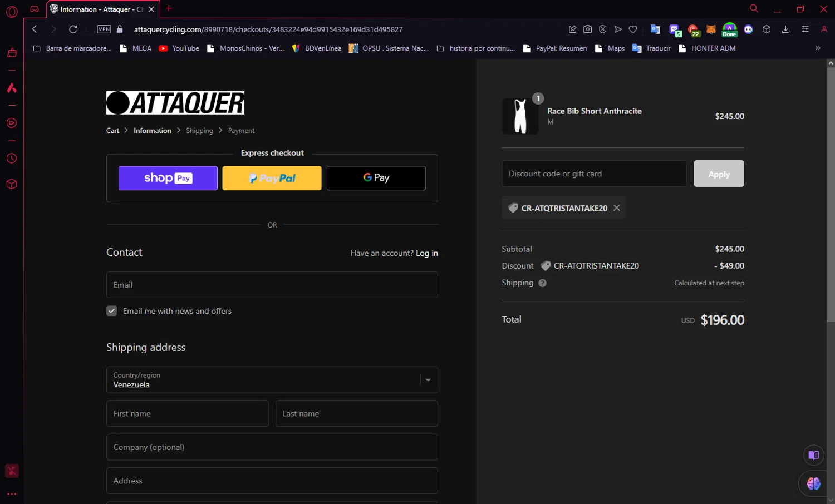Show more bookmarks with double chevron
This screenshot has height=504, width=835.
coord(818,48)
